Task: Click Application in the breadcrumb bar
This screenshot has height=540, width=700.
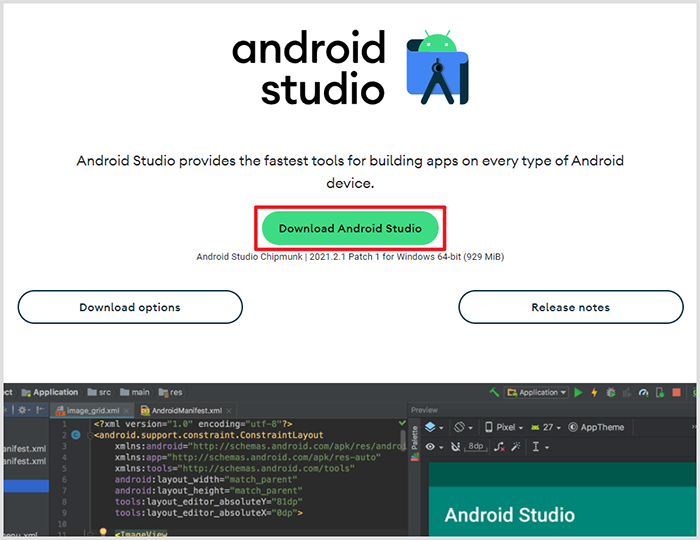Action: point(50,392)
